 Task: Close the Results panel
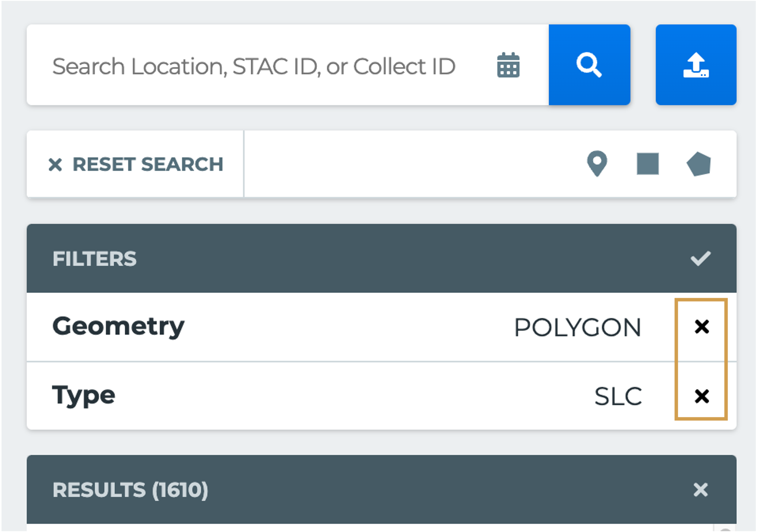701,490
